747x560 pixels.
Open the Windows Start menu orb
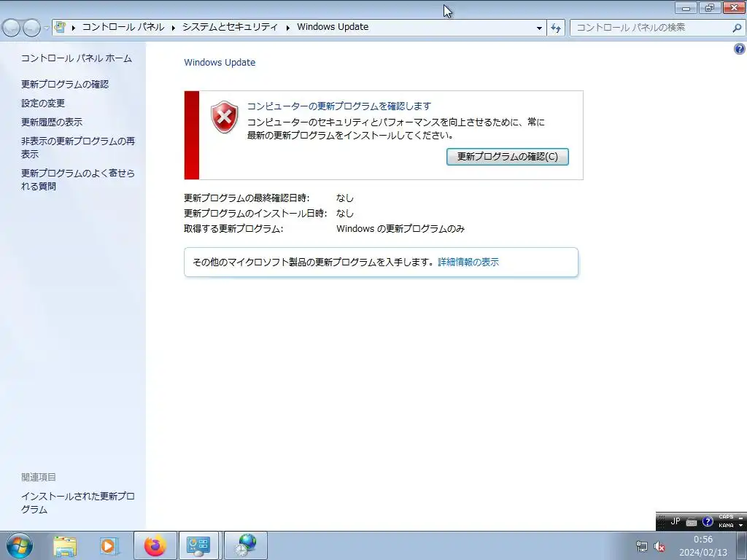coord(20,545)
